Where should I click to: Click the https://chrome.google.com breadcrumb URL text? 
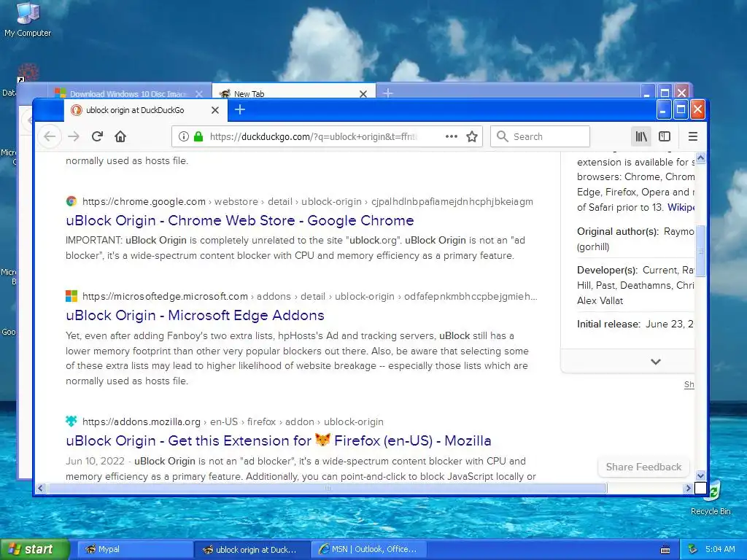(144, 201)
